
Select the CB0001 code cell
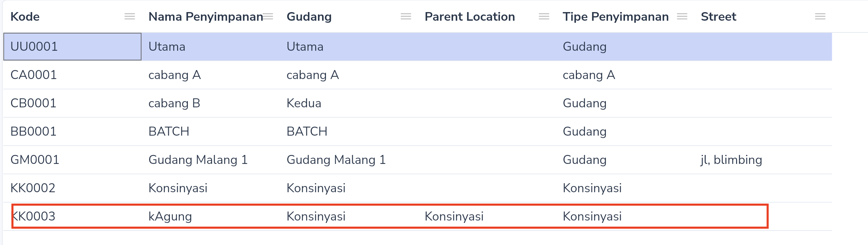(x=73, y=103)
